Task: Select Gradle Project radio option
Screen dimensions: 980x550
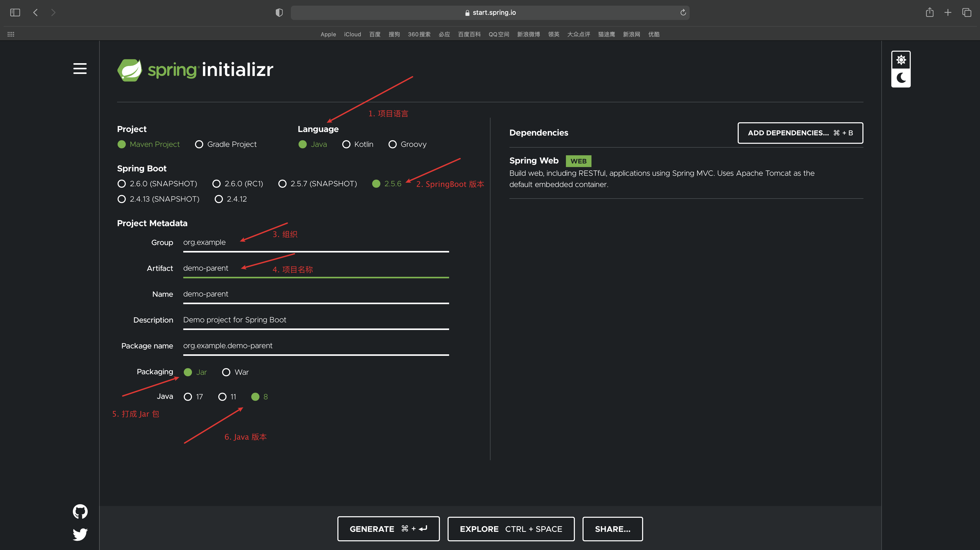Action: click(199, 145)
